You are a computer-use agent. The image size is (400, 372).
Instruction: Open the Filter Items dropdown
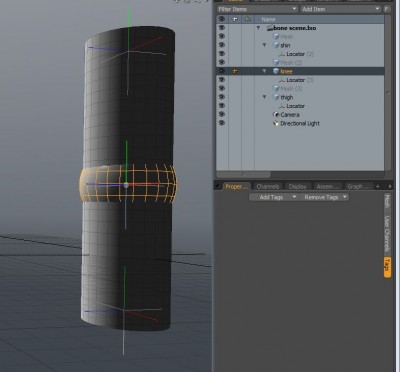(257, 9)
